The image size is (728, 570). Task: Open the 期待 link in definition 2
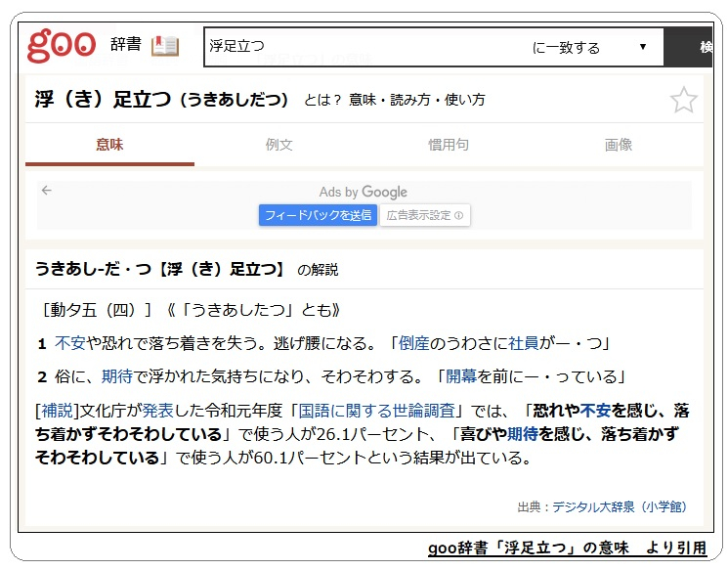tap(117, 376)
